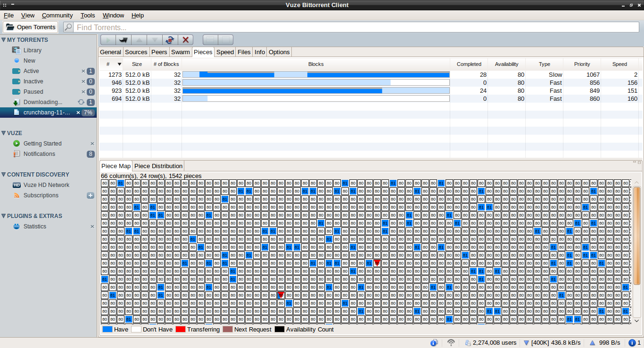The height and width of the screenshot is (348, 644).
Task: Close the Statistics sidebar entry
Action: pyautogui.click(x=92, y=227)
